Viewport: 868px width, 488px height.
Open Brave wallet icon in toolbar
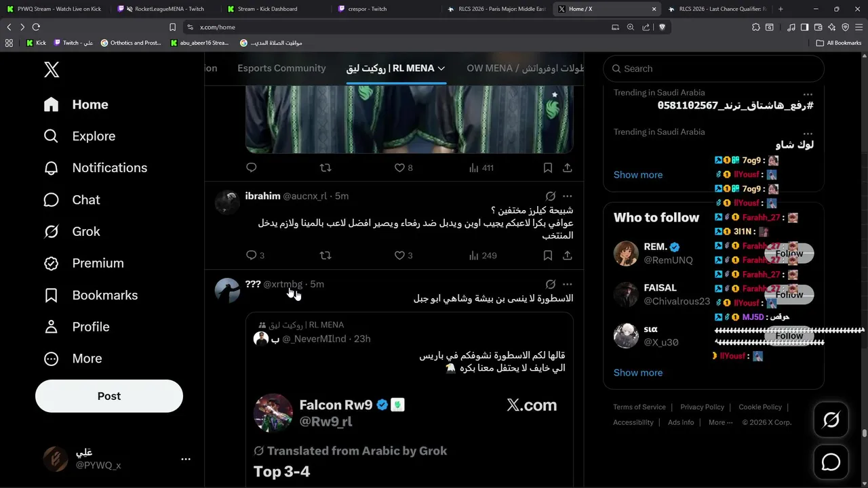pos(818,27)
